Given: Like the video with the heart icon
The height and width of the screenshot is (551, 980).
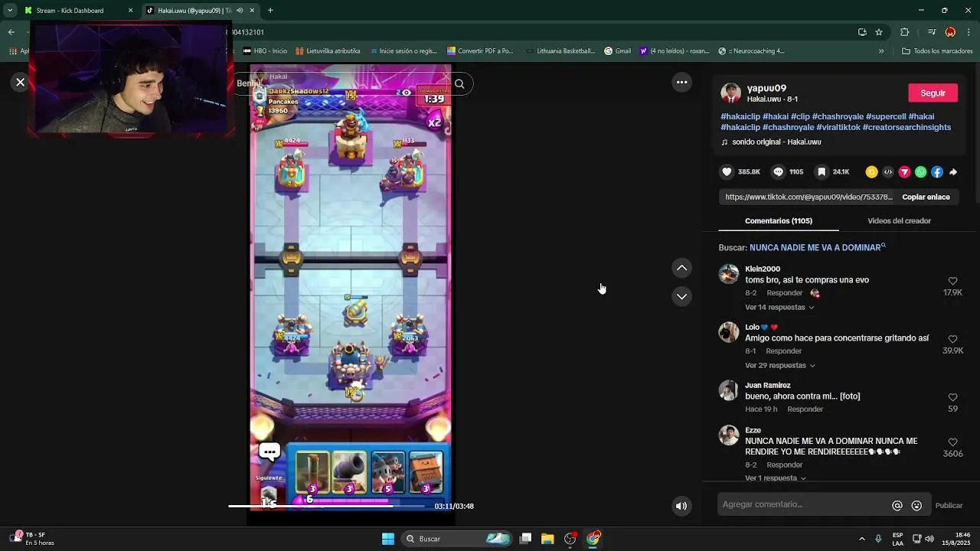Looking at the screenshot, I should pos(727,172).
